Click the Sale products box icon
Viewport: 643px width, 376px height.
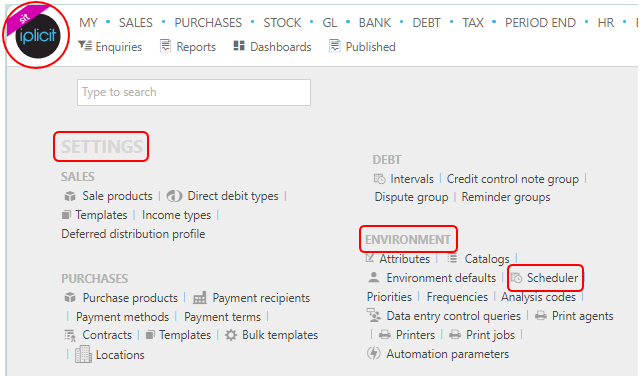pos(70,196)
